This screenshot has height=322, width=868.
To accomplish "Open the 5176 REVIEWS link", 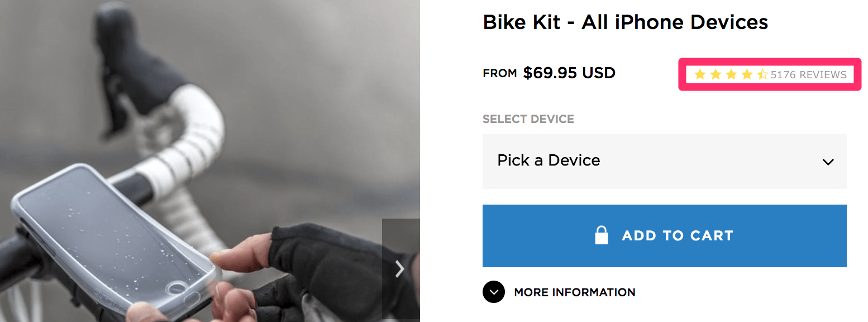I will coord(808,75).
